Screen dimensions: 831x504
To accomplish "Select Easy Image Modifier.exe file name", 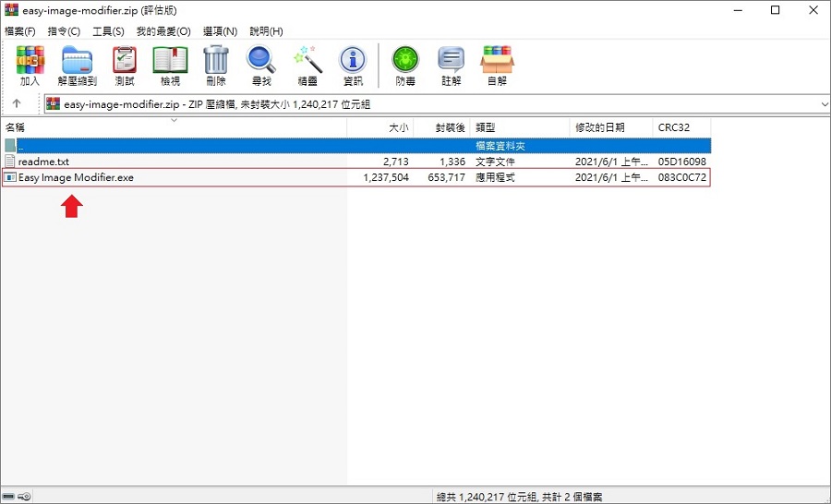I will click(x=76, y=177).
